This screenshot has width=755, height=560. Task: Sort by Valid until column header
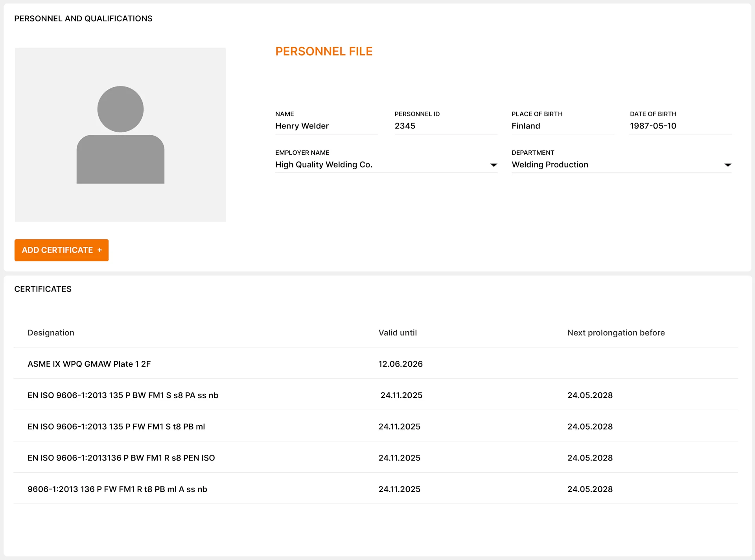pos(398,333)
